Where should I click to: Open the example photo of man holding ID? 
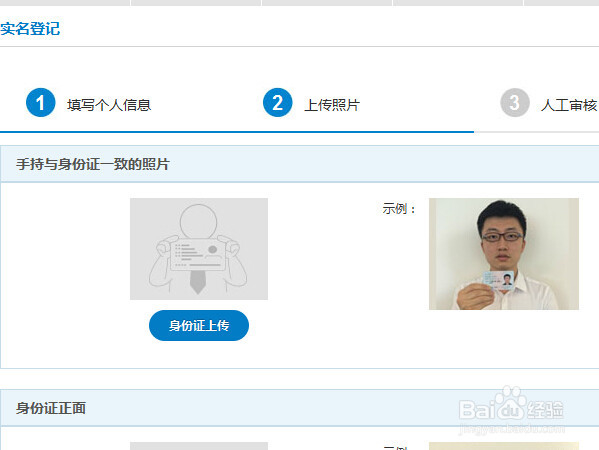click(x=504, y=254)
